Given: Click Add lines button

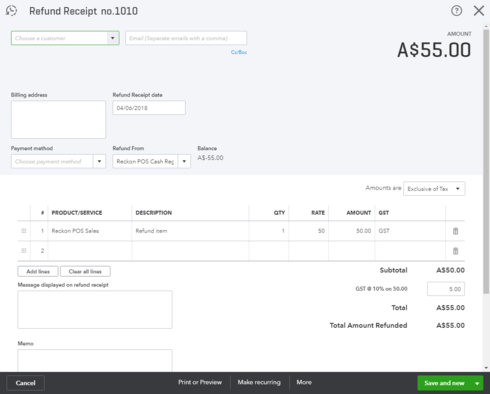Looking at the screenshot, I should point(38,271).
